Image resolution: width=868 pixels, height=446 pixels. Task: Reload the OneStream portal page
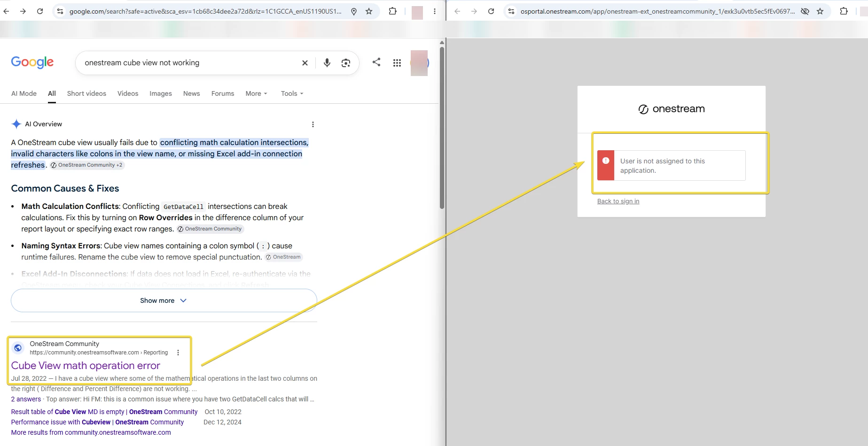491,11
